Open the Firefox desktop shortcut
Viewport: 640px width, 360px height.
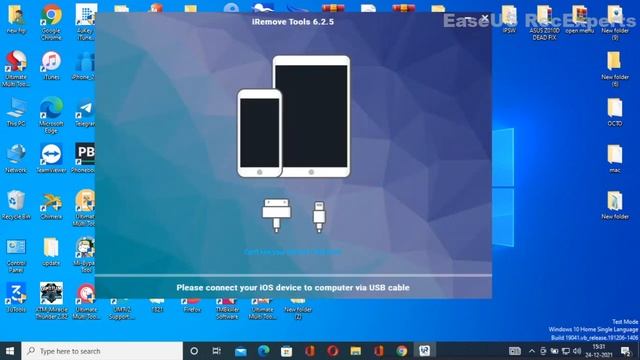[x=192, y=306]
